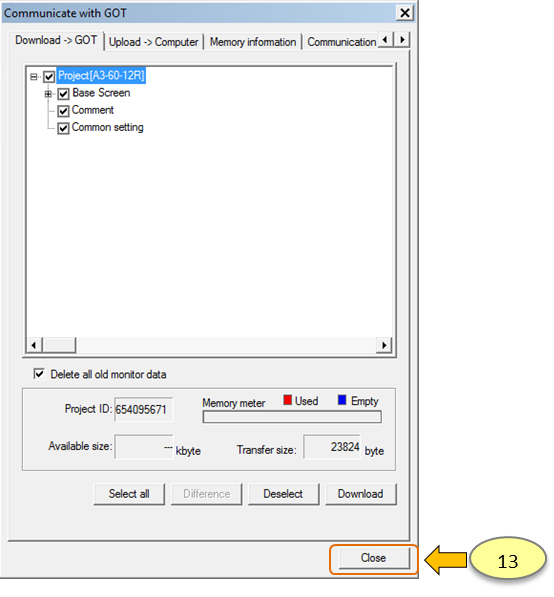Image resolution: width=554 pixels, height=597 pixels.
Task: Open the Memory information tab
Action: (252, 42)
